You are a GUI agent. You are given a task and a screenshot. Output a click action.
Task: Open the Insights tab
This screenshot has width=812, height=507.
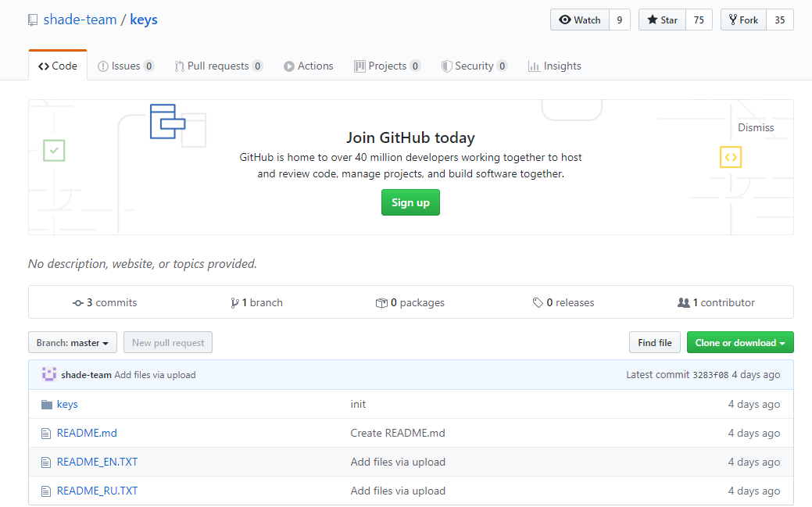[x=555, y=66]
